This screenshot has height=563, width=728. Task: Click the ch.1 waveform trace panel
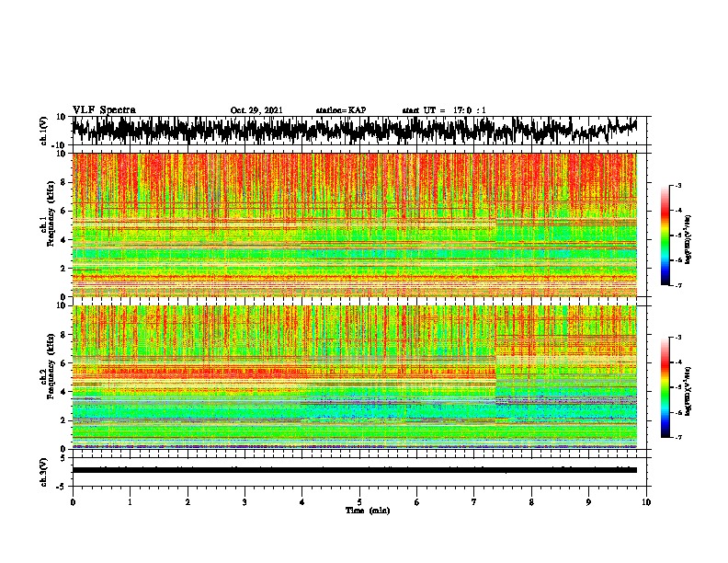click(361, 131)
